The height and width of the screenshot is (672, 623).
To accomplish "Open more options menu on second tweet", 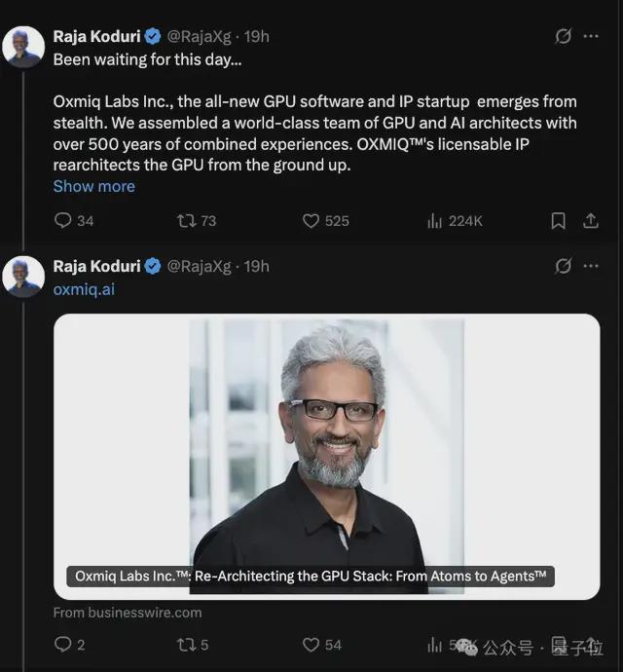I will [x=591, y=266].
